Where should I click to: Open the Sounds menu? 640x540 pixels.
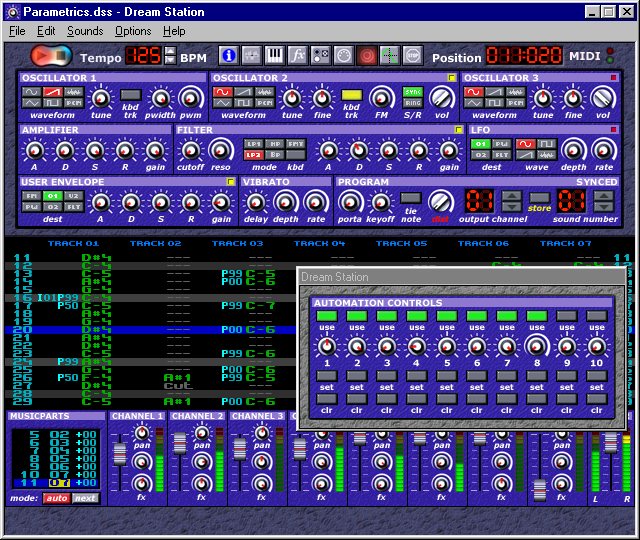[x=85, y=31]
